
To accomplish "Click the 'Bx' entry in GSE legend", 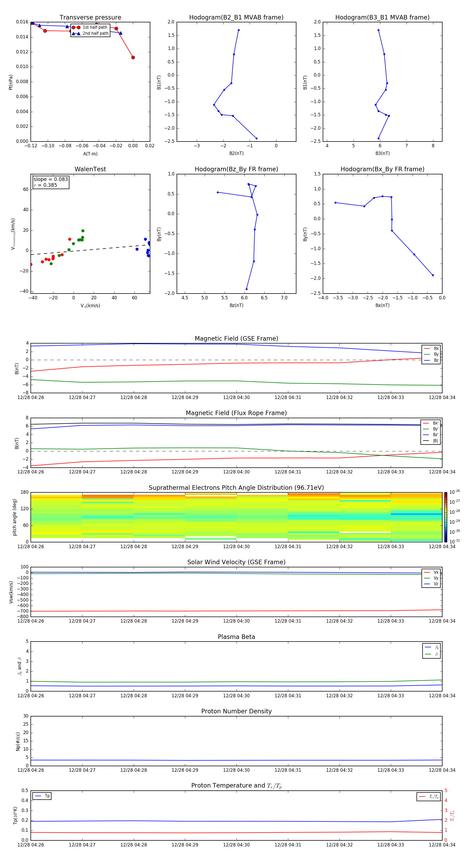I will [431, 349].
